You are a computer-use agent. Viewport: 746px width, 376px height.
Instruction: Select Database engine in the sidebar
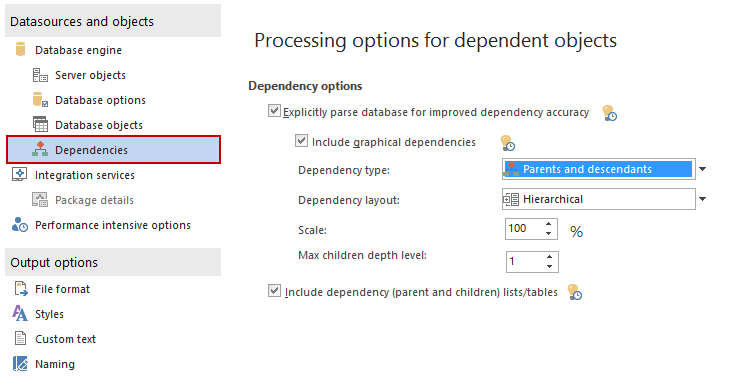(79, 50)
